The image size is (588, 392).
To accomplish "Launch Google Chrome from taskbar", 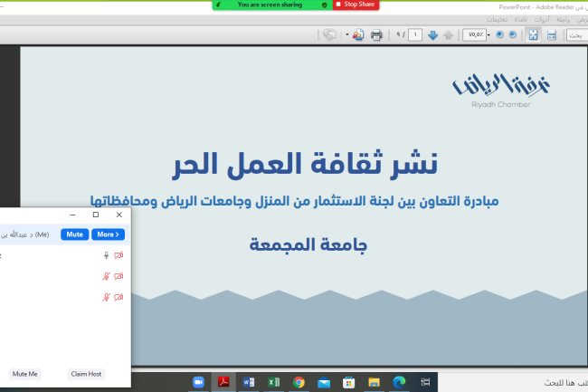I will (299, 382).
